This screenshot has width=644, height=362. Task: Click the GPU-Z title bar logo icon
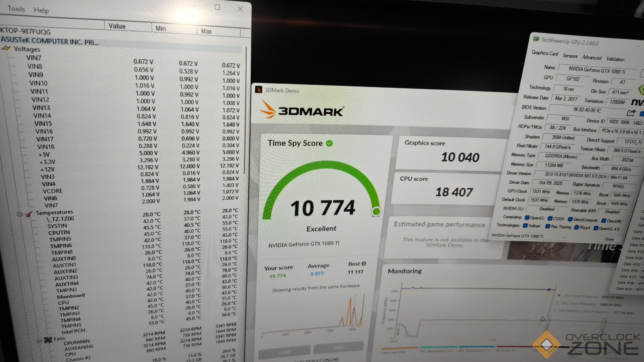(x=536, y=39)
